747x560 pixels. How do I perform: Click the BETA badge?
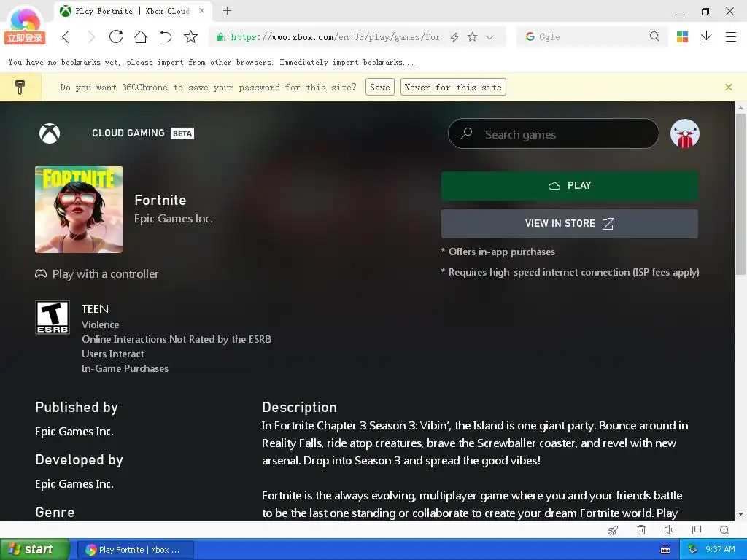click(x=182, y=133)
